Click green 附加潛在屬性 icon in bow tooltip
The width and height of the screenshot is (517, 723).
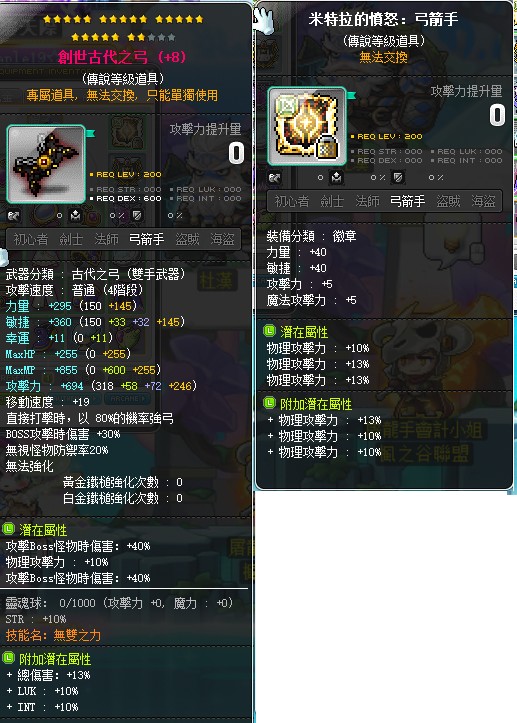point(8,658)
